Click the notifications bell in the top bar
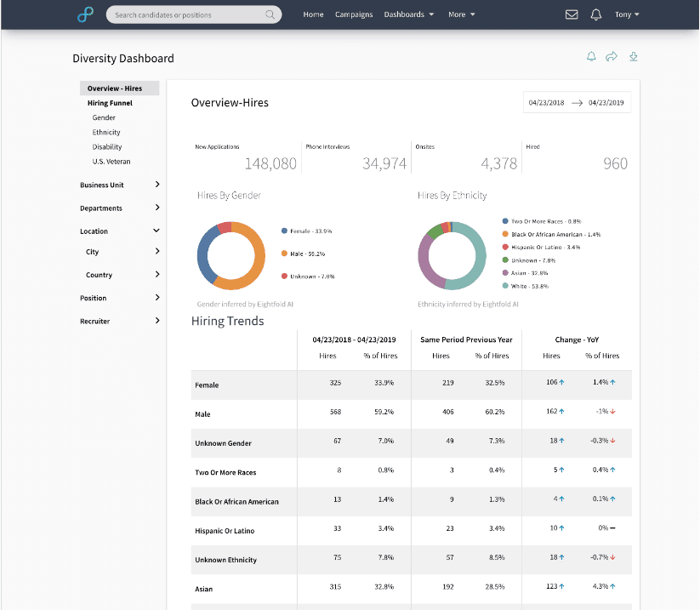700x610 pixels. 595,14
